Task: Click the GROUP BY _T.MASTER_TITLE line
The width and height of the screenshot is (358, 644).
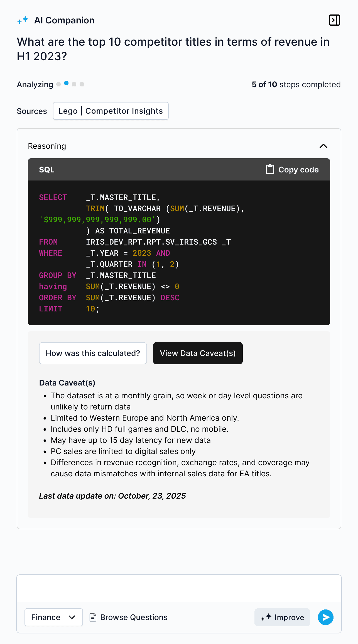Action: click(97, 275)
